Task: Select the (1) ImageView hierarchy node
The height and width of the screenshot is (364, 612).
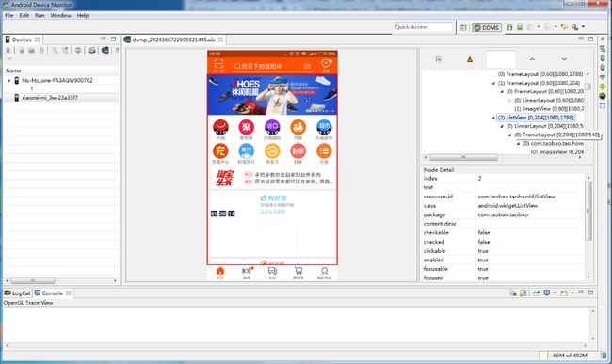Action: click(548, 109)
